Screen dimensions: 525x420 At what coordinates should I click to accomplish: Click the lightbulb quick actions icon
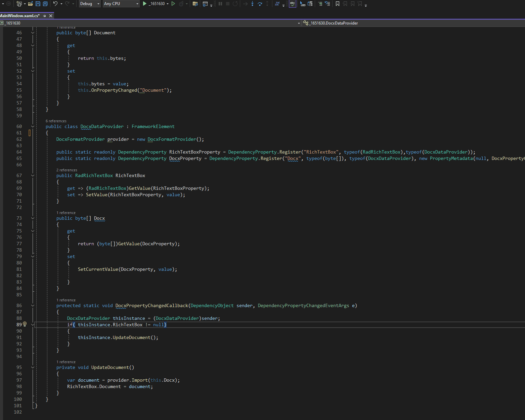click(25, 325)
